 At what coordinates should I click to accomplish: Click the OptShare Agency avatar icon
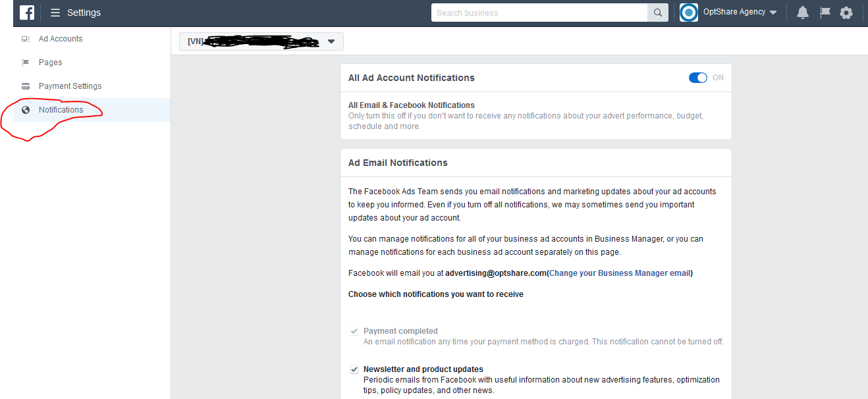(x=689, y=13)
